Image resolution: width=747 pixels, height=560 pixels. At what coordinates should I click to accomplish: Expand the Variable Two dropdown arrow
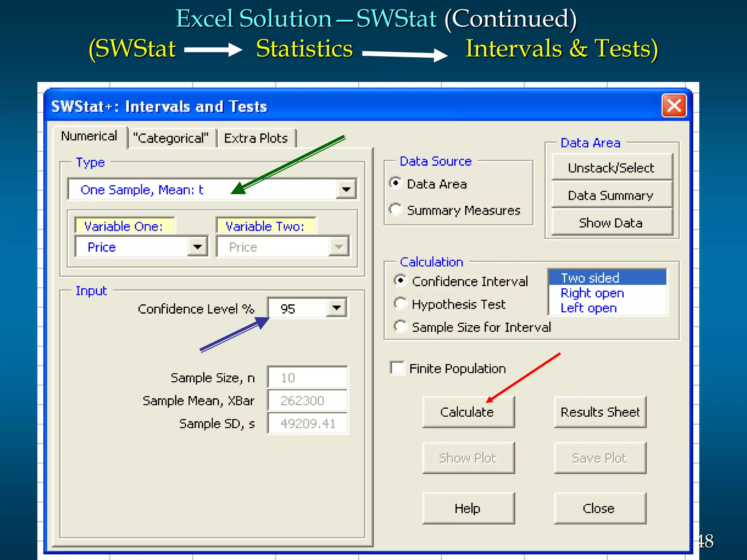339,247
